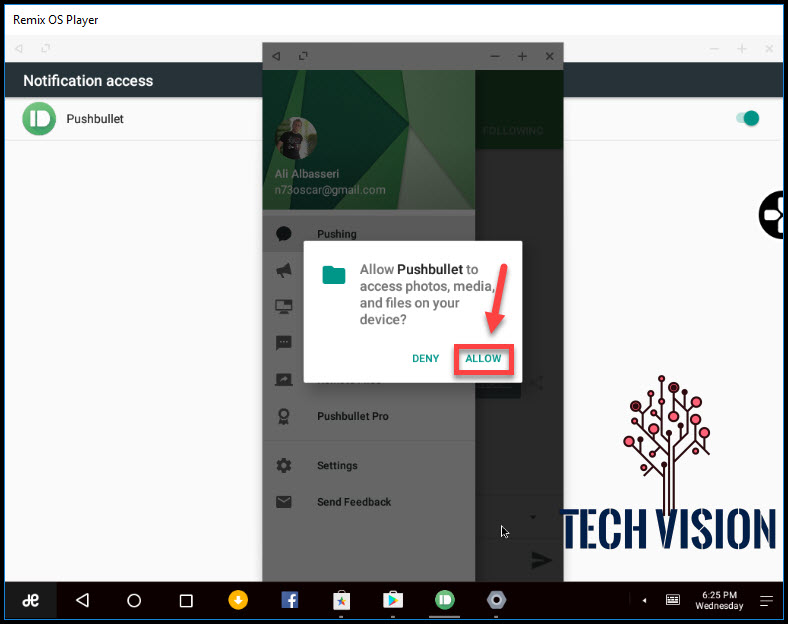Click the remote files laptop icon
Image resolution: width=788 pixels, height=624 pixels.
click(283, 379)
